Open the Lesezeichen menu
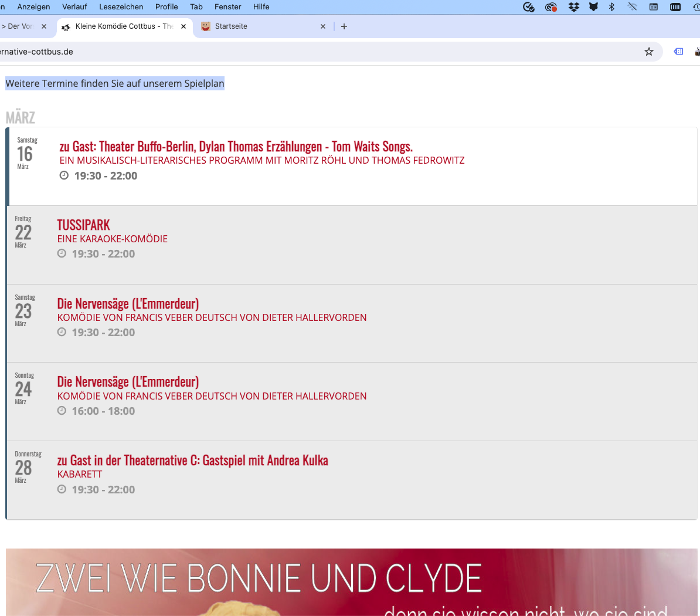Viewport: 700px width, 616px height. click(121, 7)
